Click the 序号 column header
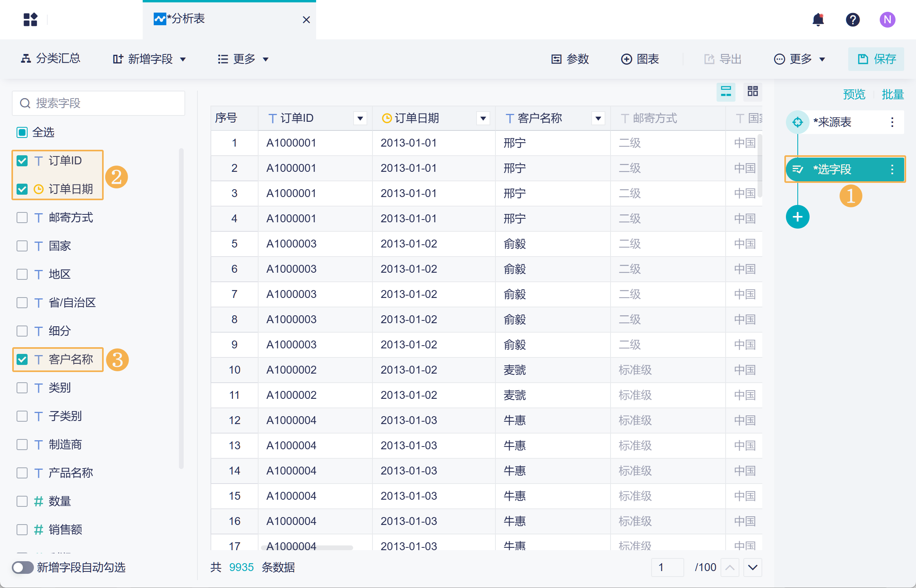The width and height of the screenshot is (916, 588). coord(234,118)
